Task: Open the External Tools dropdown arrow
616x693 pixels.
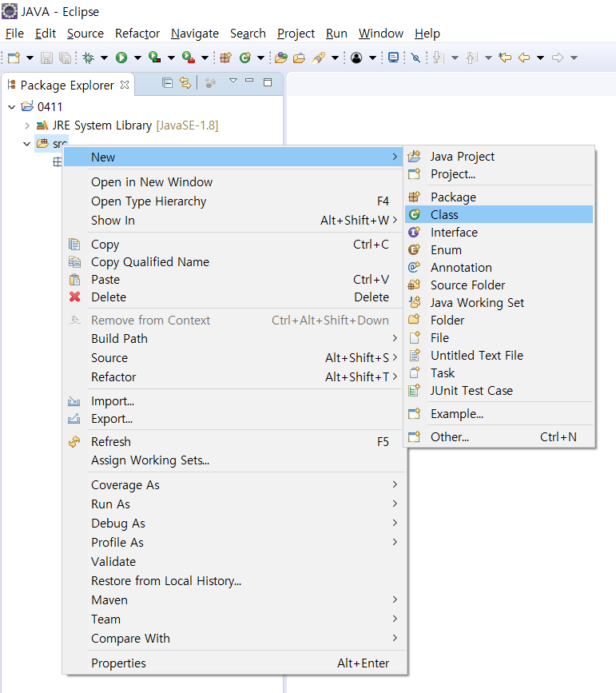Action: click(x=205, y=58)
